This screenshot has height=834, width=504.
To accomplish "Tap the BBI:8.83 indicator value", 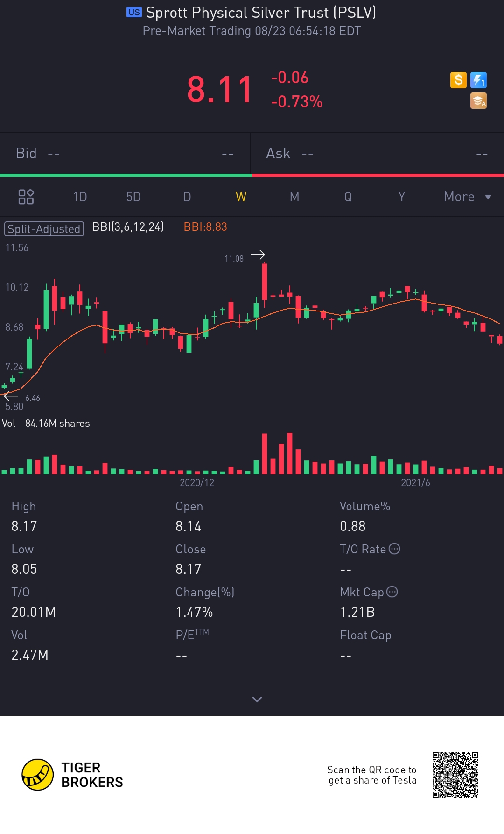I will pyautogui.click(x=205, y=227).
